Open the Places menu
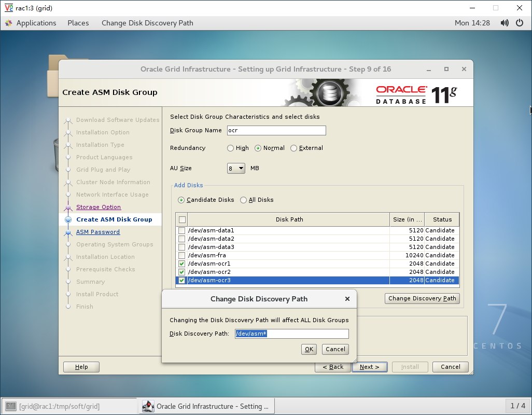Image resolution: width=532 pixels, height=415 pixels. pyautogui.click(x=78, y=23)
